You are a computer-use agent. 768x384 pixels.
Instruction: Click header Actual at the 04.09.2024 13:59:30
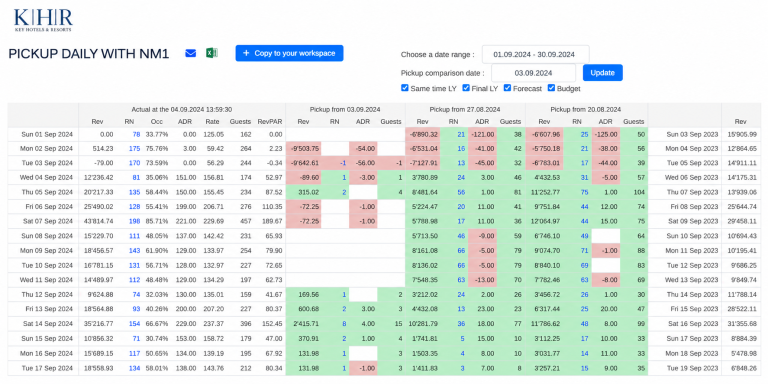tap(182, 110)
